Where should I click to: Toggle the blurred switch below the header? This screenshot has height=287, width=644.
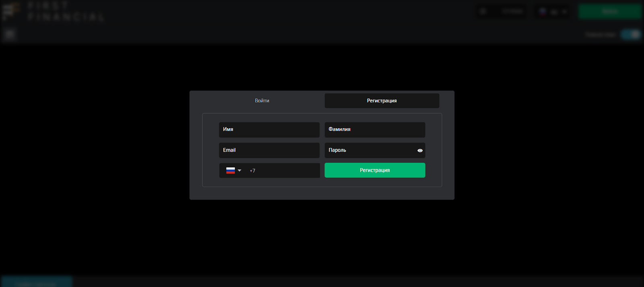[x=630, y=35]
